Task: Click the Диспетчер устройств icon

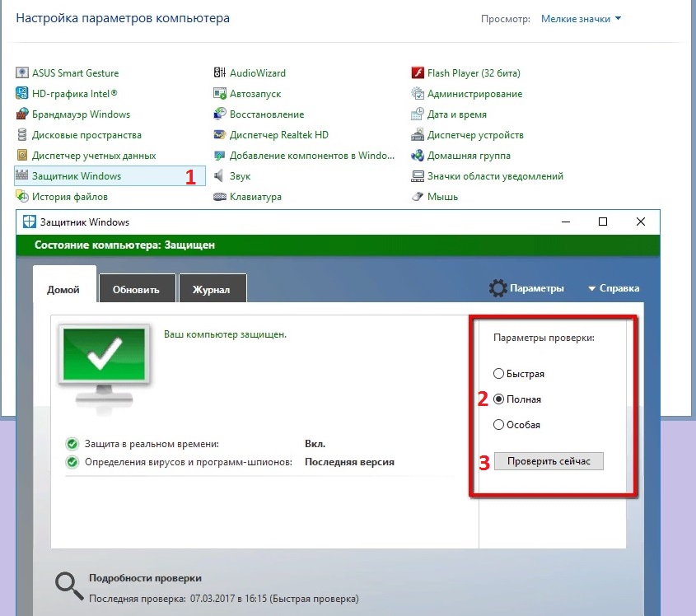Action: (418, 134)
